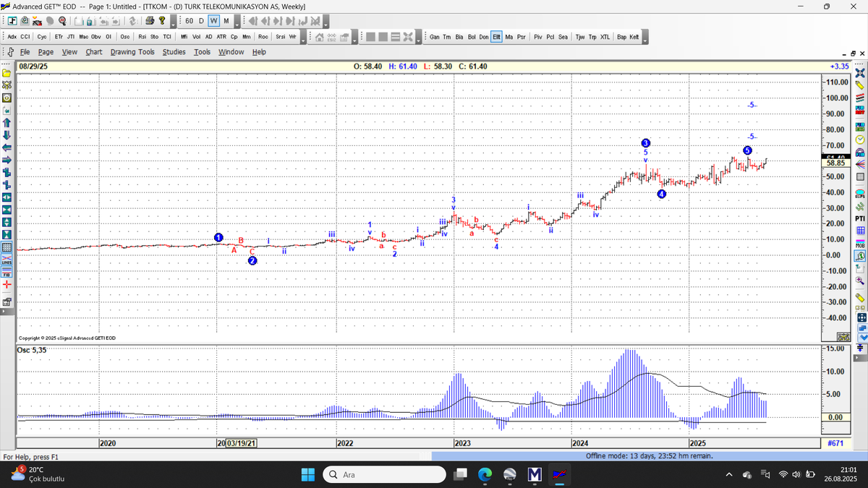Expand the home toolbar overflow arrow
The width and height of the screenshot is (868, 488).
tap(354, 35)
